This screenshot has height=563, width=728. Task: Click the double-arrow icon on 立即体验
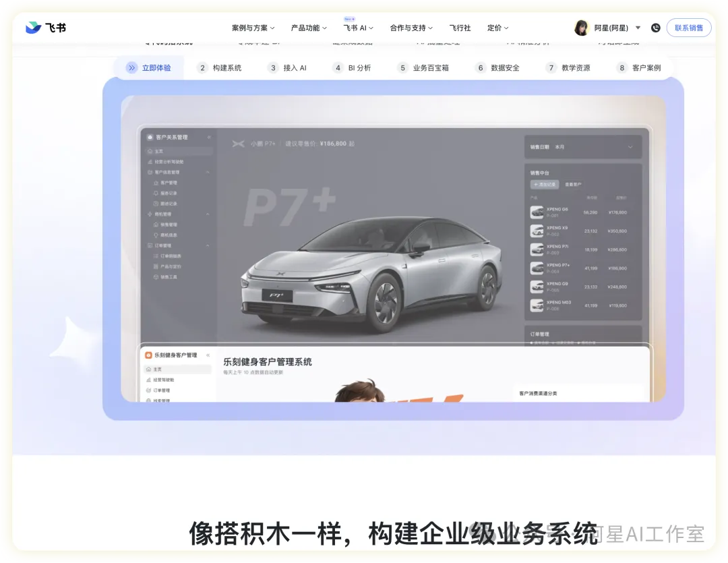tap(132, 68)
